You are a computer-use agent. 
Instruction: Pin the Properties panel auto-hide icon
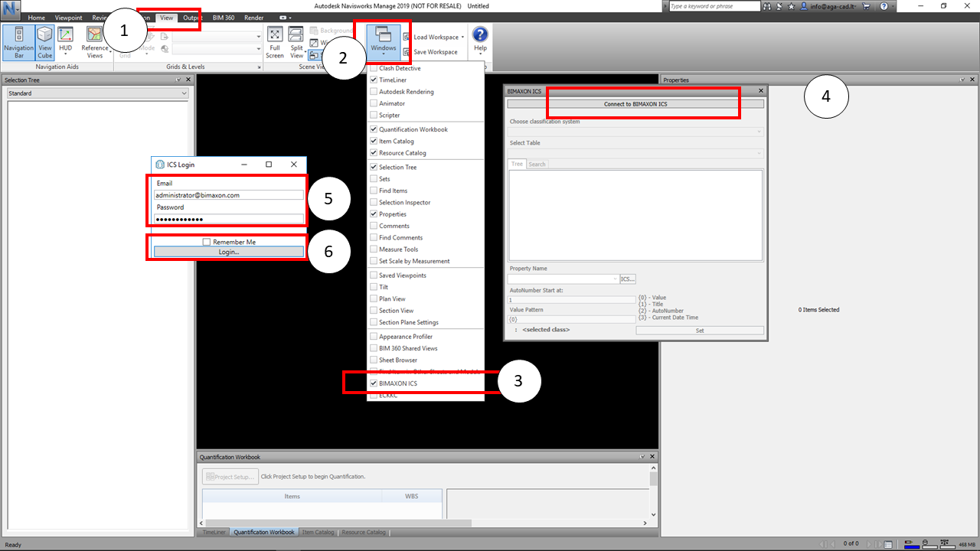pos(964,80)
